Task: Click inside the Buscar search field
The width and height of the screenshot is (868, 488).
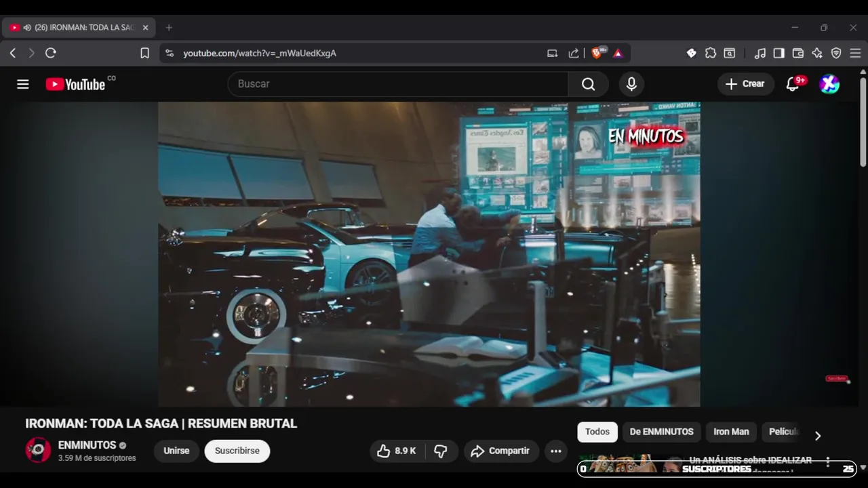Action: [398, 84]
